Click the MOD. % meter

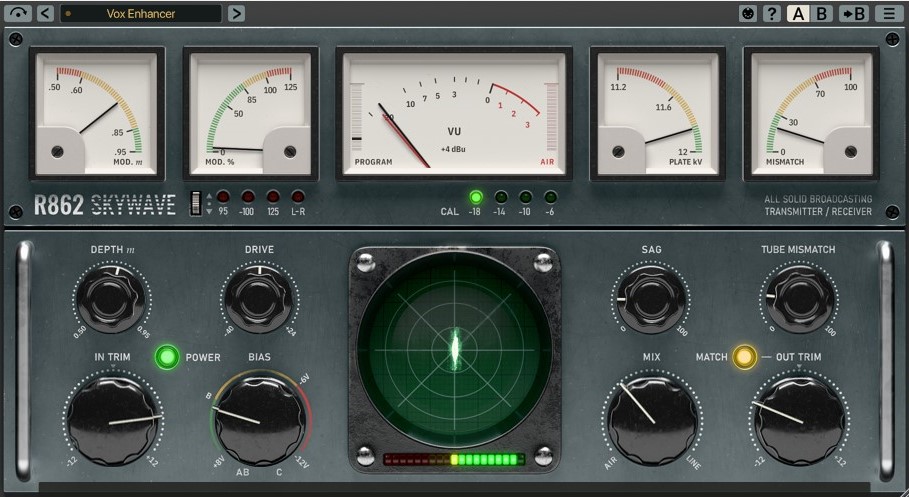(250, 114)
